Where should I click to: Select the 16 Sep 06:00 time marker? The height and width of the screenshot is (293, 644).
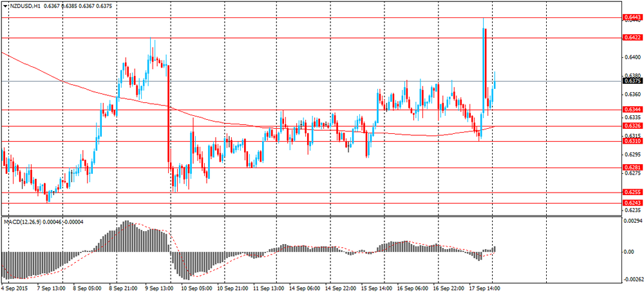412,288
